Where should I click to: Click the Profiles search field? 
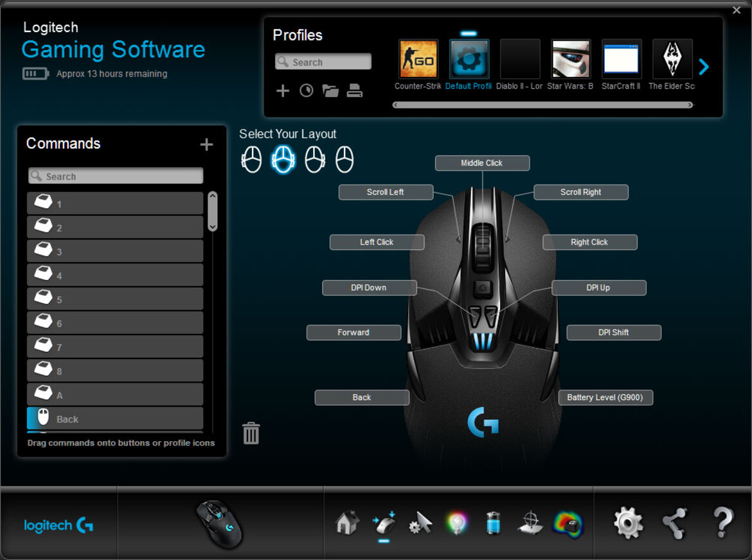(323, 62)
